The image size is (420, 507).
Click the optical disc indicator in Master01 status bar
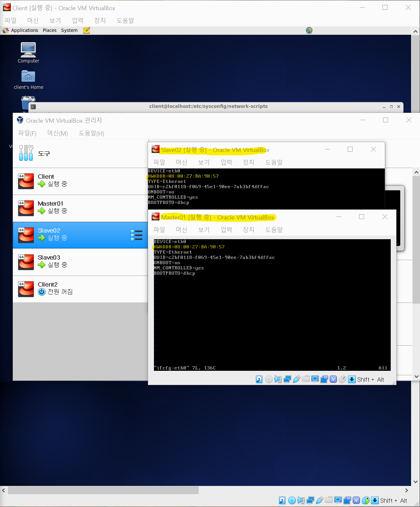point(269,379)
